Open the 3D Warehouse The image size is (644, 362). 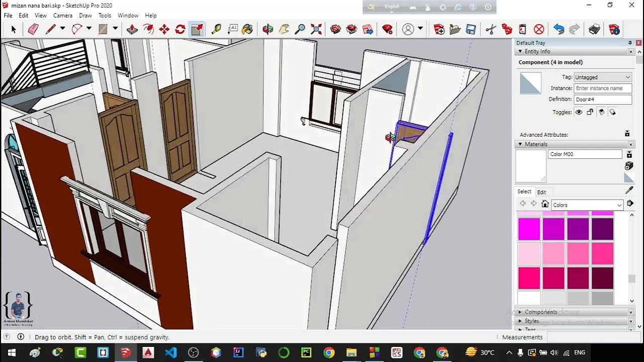(x=336, y=29)
